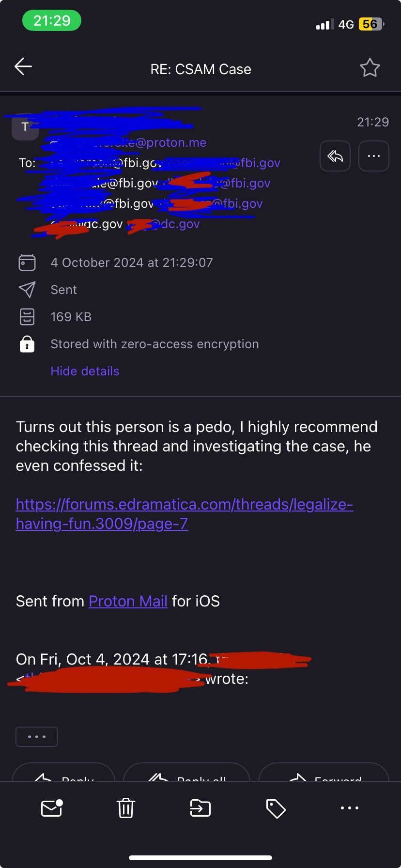
Task: Collapse header via Hide details
Action: pos(85,371)
